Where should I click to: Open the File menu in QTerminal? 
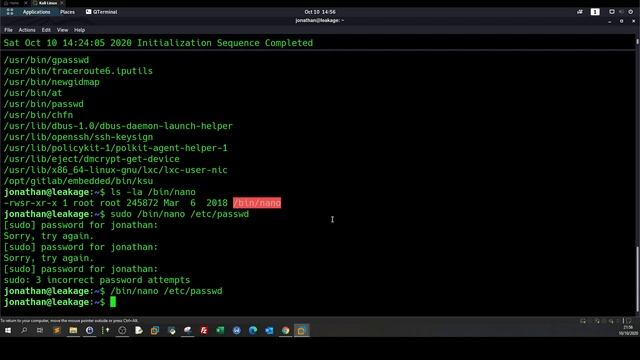pos(8,30)
